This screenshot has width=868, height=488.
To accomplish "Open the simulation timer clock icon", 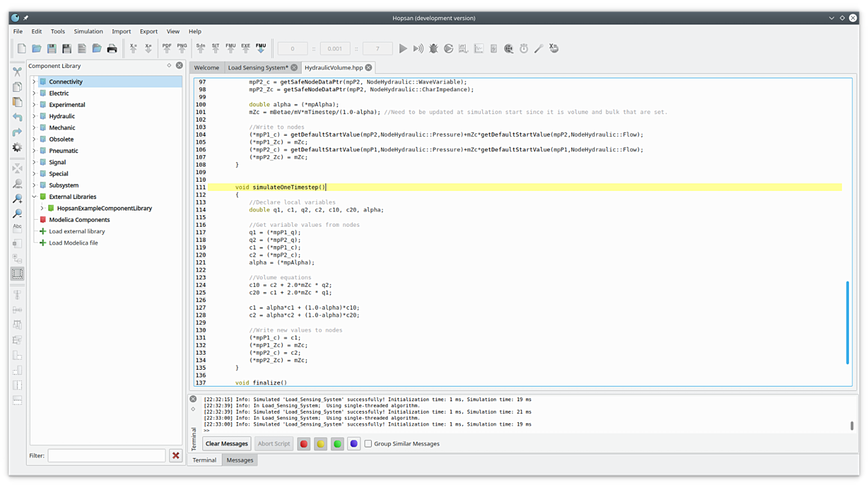I will pyautogui.click(x=523, y=48).
